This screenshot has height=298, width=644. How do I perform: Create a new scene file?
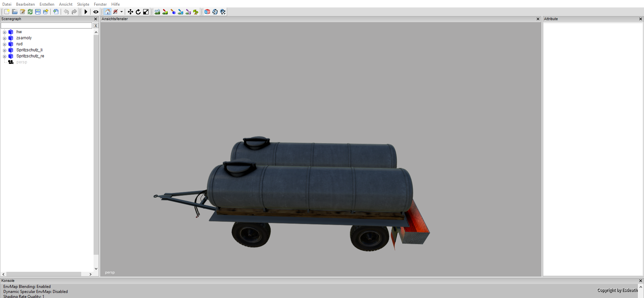[x=7, y=12]
